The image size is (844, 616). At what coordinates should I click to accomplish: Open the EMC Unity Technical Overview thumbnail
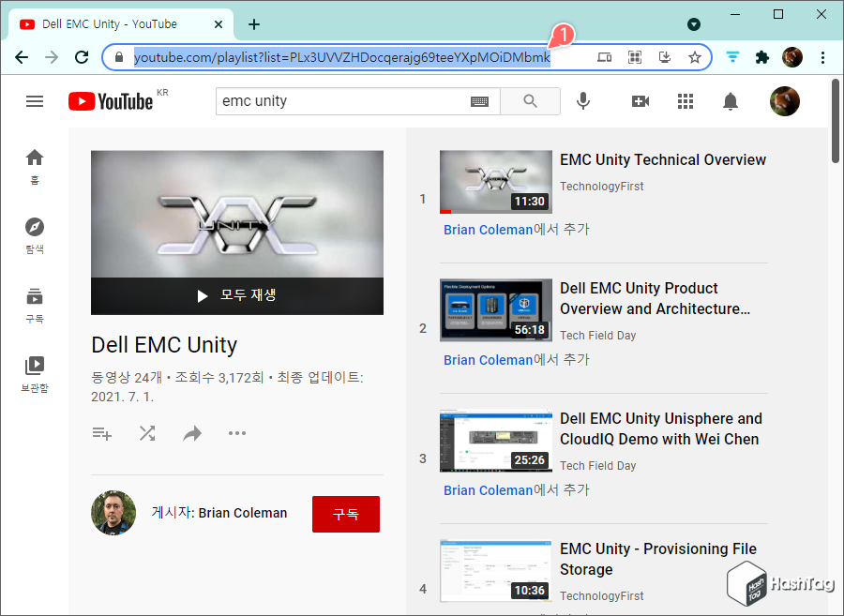click(x=496, y=182)
